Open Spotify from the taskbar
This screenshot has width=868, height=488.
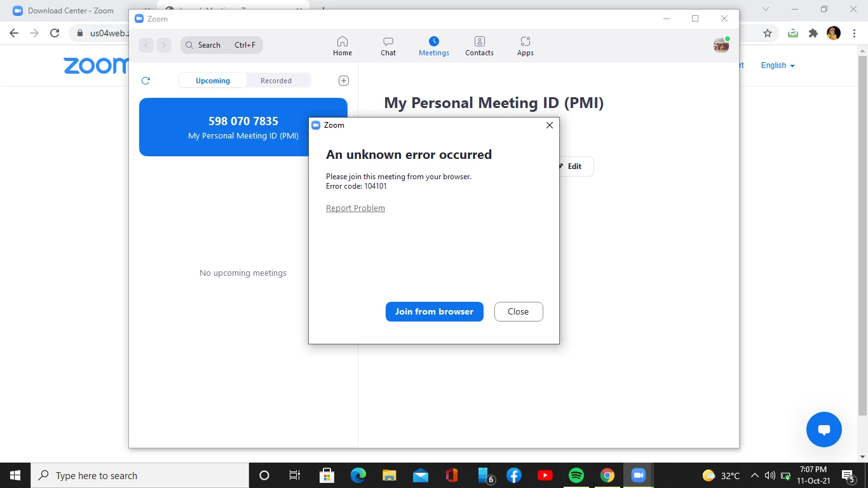pos(576,475)
